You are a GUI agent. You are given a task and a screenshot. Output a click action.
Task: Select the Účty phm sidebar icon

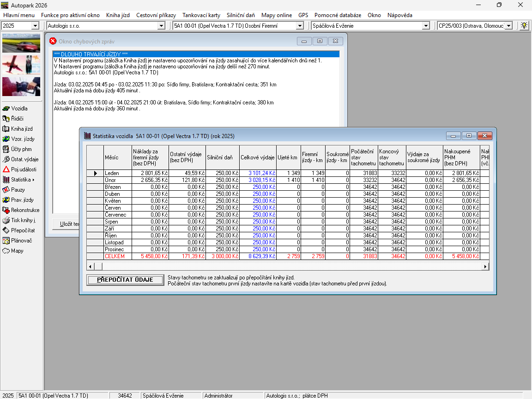[x=6, y=149]
